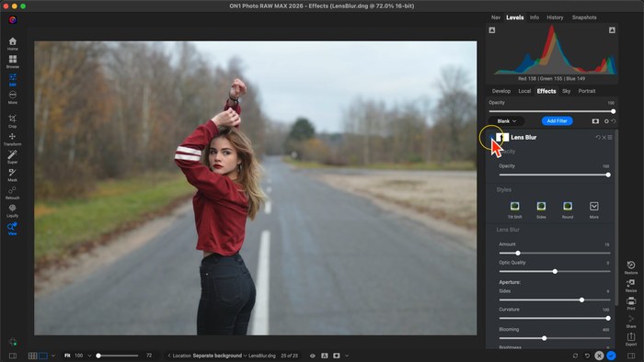
Task: Toggle right histogram clipping indicator
Action: 612,30
